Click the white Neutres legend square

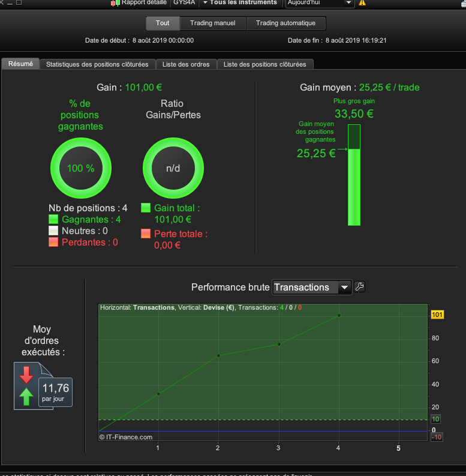53,230
